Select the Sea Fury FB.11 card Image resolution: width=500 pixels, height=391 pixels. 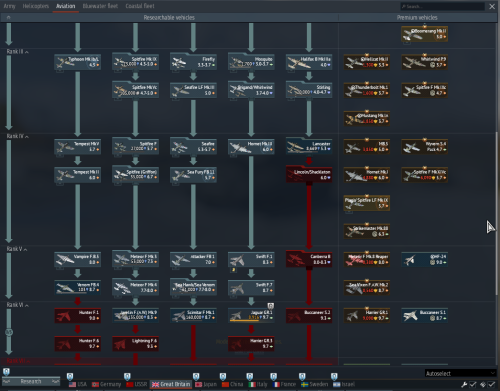(193, 175)
